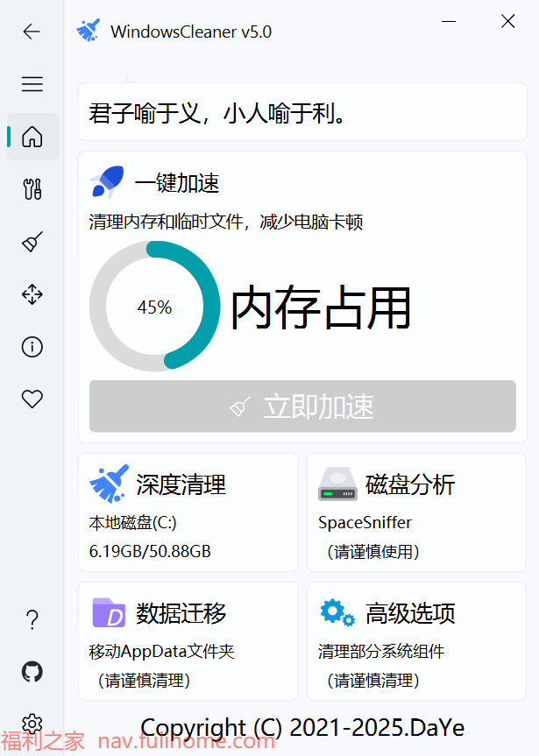Viewport: 539px width, 756px height.
Task: Open settings via the gear icon
Action: (x=32, y=724)
